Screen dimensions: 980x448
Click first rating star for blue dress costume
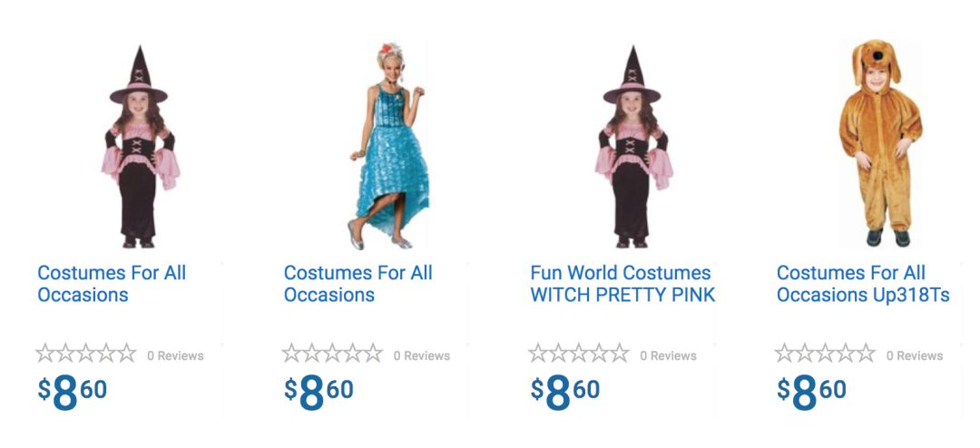tap(292, 354)
